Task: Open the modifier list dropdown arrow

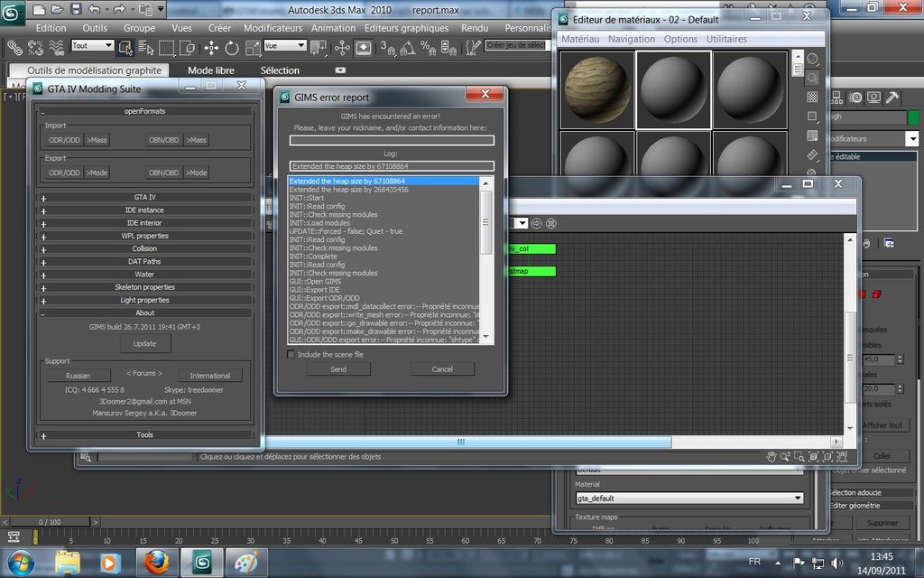Action: 912,138
